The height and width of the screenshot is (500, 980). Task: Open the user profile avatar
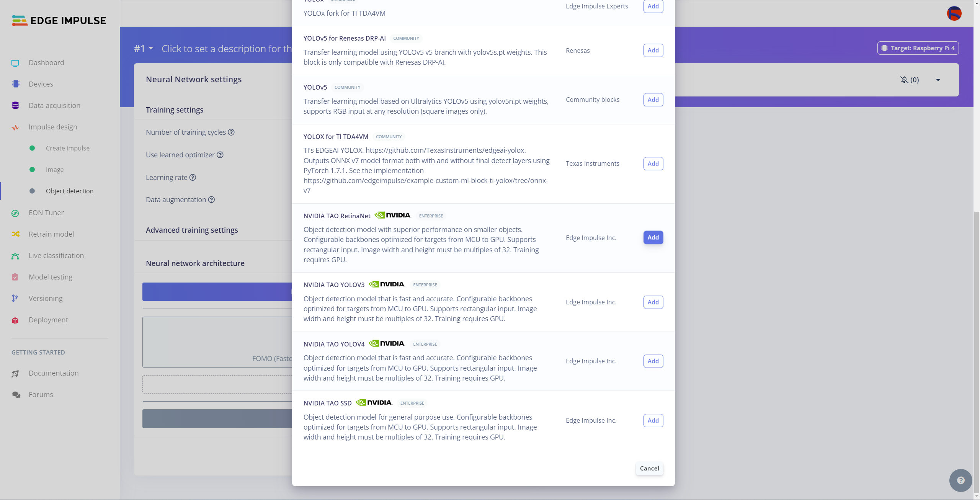pos(954,14)
